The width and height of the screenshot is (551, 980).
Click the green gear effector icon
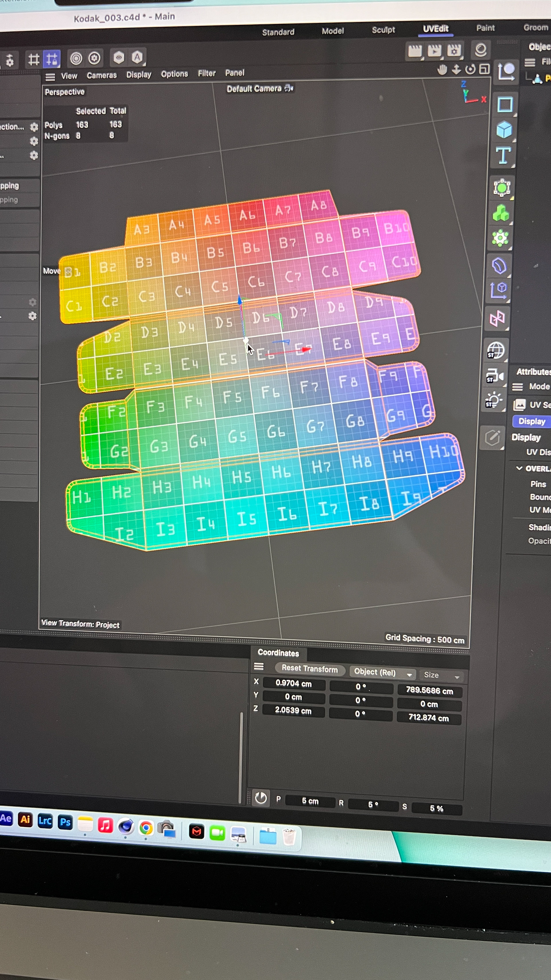click(x=500, y=238)
